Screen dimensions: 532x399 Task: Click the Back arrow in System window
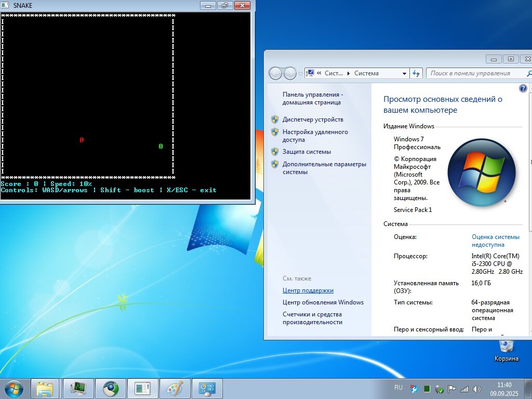[275, 73]
